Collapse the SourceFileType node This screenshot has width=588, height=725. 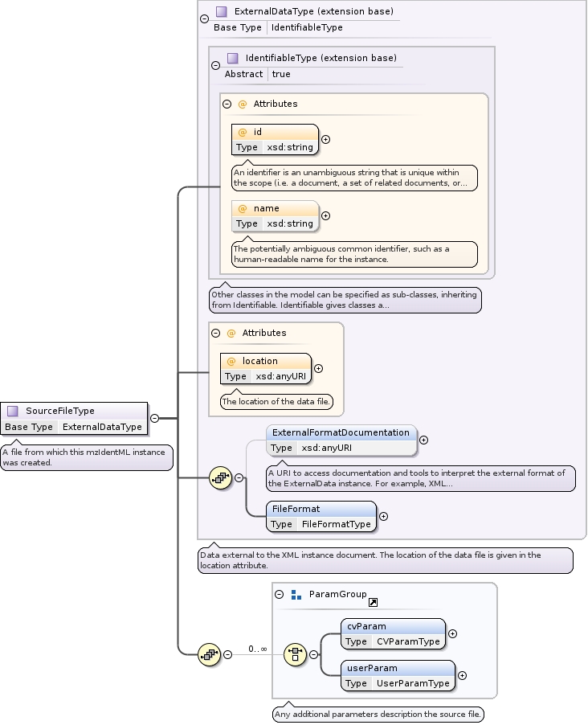(154, 418)
